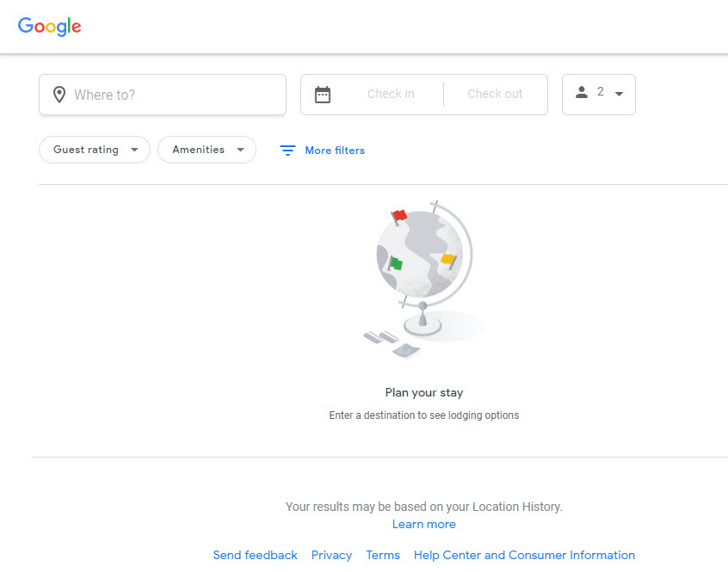The image size is (728, 572).
Task: Open the Send feedback link
Action: 256,555
